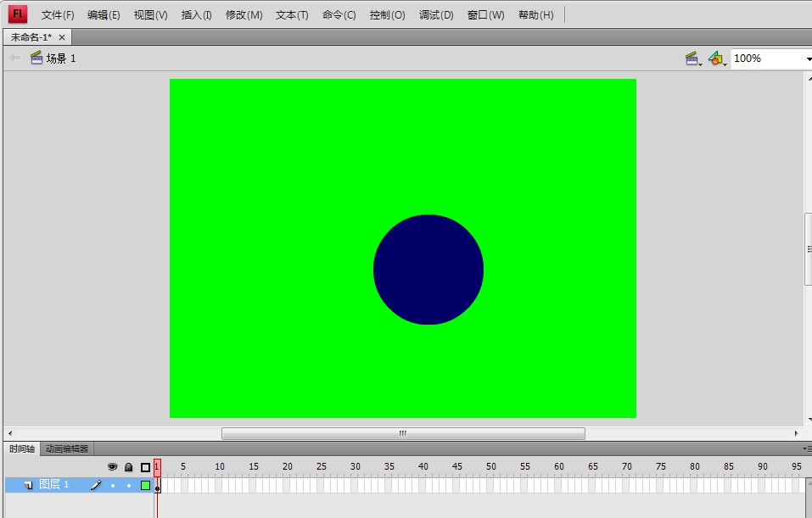The height and width of the screenshot is (518, 812).
Task: Open the 窗口(W) menu
Action: pyautogui.click(x=485, y=15)
